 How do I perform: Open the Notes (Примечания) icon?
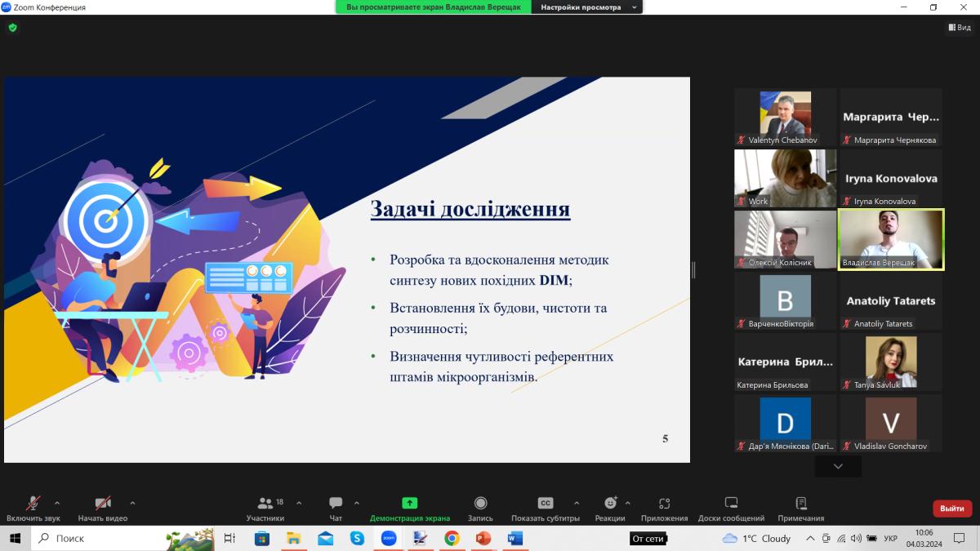(800, 504)
